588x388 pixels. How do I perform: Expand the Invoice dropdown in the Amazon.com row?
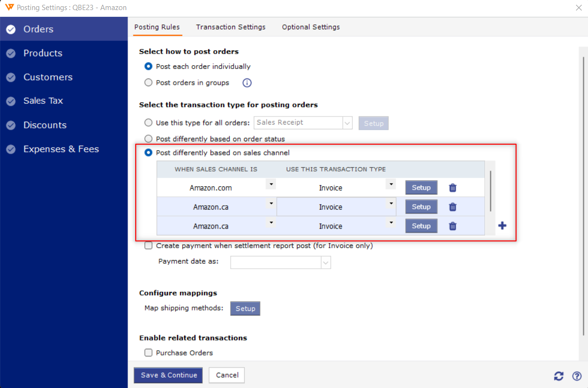391,184
